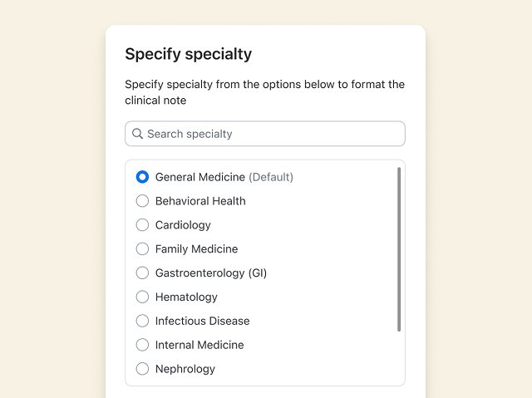Click the search magnifier icon

tap(138, 134)
